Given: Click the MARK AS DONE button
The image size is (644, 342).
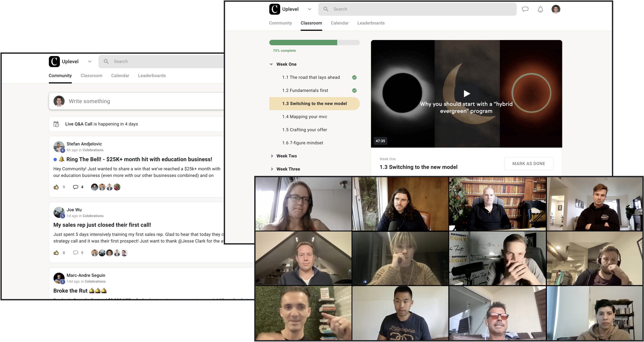Looking at the screenshot, I should click(528, 164).
